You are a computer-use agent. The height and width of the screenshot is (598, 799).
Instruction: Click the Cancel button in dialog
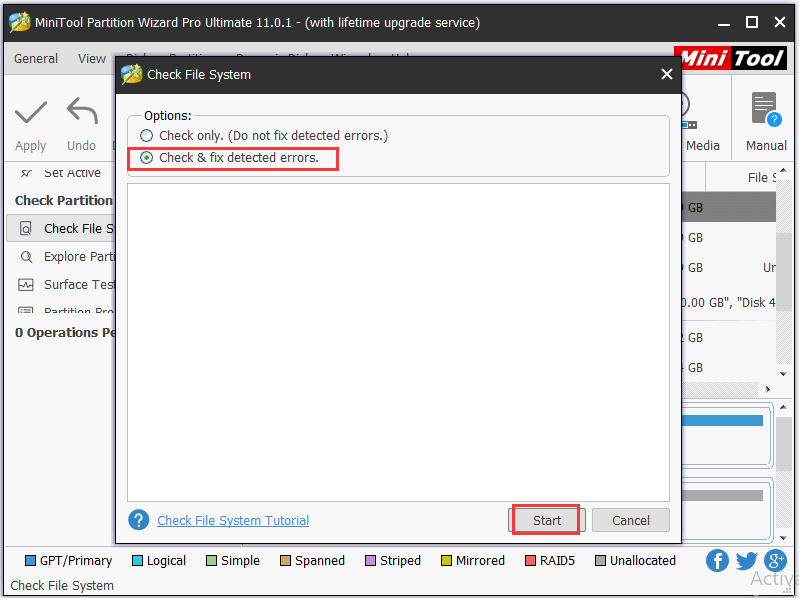tap(630, 520)
